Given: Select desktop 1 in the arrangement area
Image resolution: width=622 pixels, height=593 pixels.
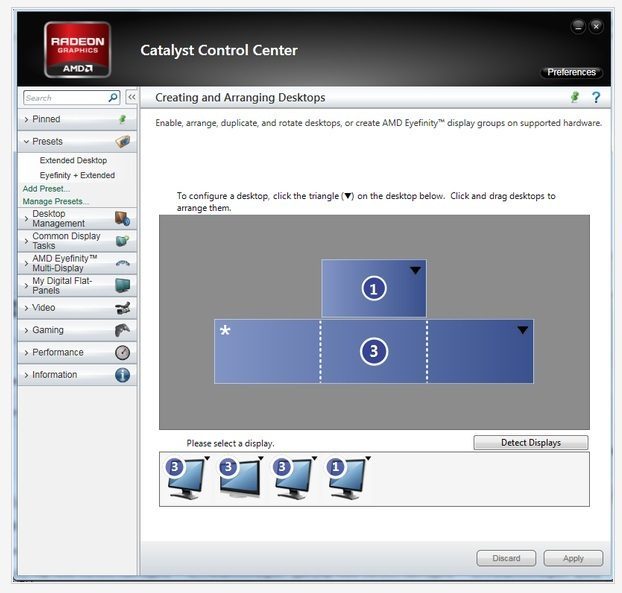Looking at the screenshot, I should [374, 288].
